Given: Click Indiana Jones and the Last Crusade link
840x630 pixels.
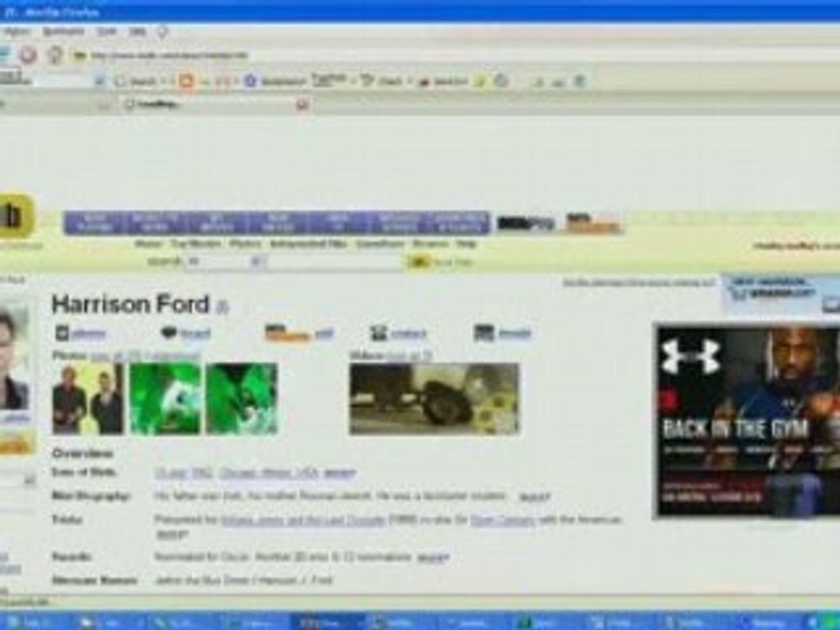Looking at the screenshot, I should coord(304,520).
